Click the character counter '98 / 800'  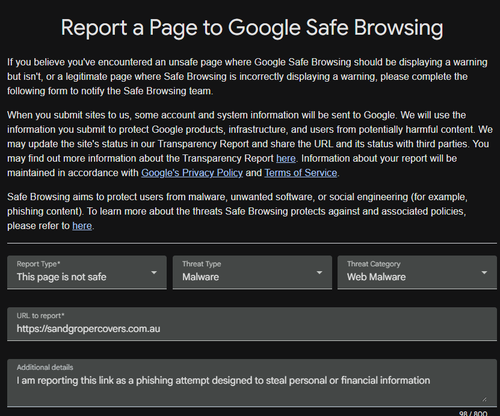(x=473, y=413)
